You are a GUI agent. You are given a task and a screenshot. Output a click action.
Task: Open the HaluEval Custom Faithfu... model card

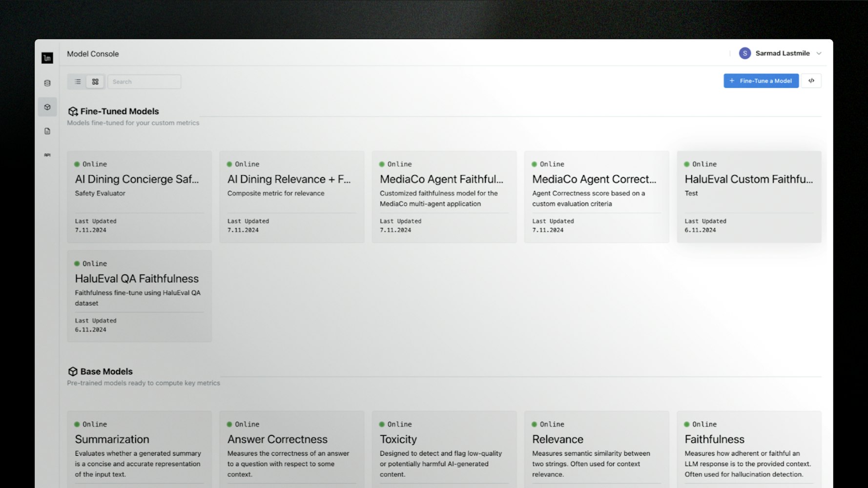[x=749, y=197]
